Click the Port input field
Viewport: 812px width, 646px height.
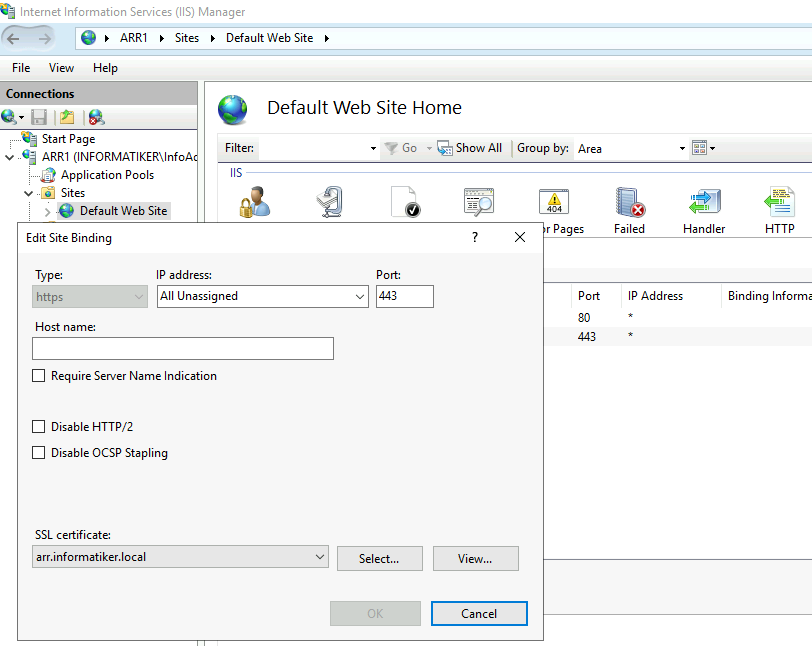pos(404,296)
